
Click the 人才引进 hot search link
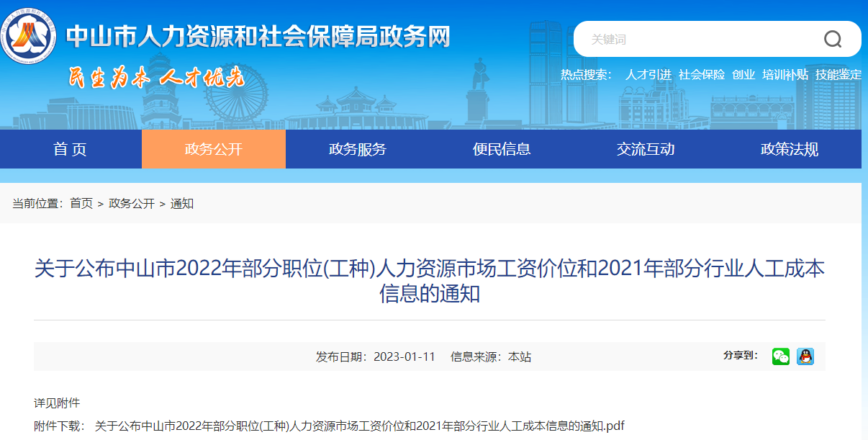coord(648,74)
